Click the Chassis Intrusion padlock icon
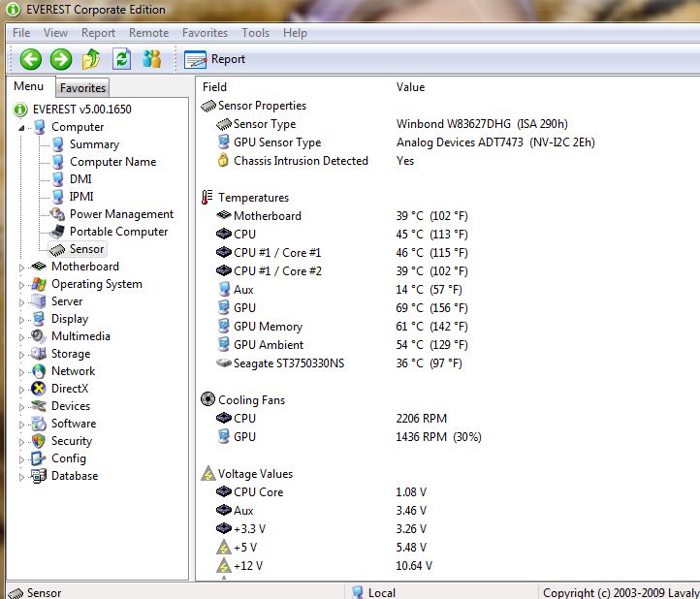Viewport: 700px width, 599px height. tap(223, 160)
